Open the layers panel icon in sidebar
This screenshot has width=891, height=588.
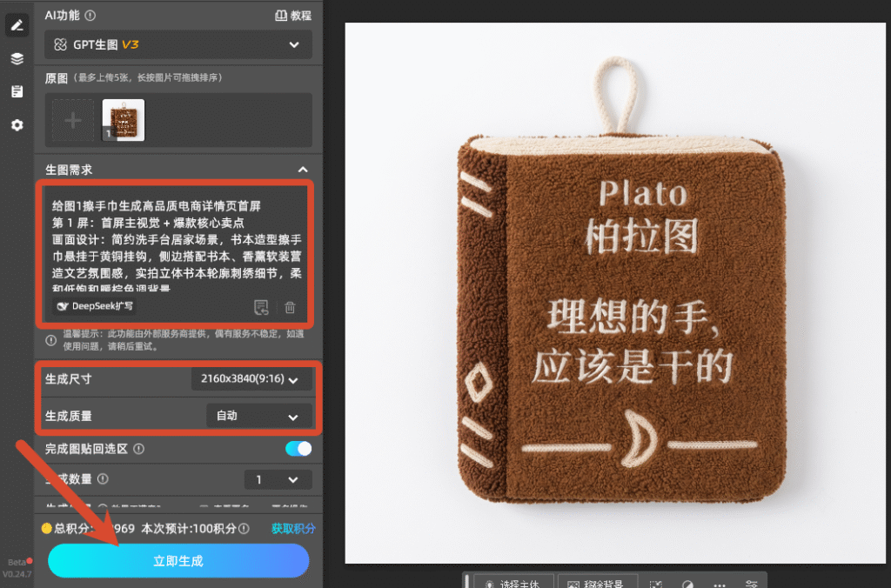point(17,58)
